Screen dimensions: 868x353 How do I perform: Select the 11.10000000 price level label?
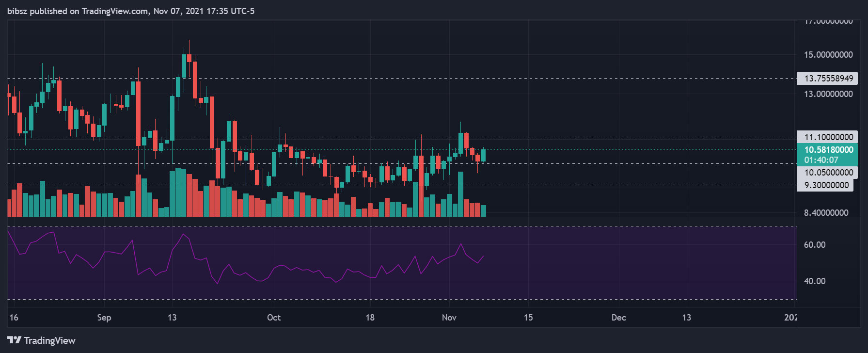coord(827,137)
